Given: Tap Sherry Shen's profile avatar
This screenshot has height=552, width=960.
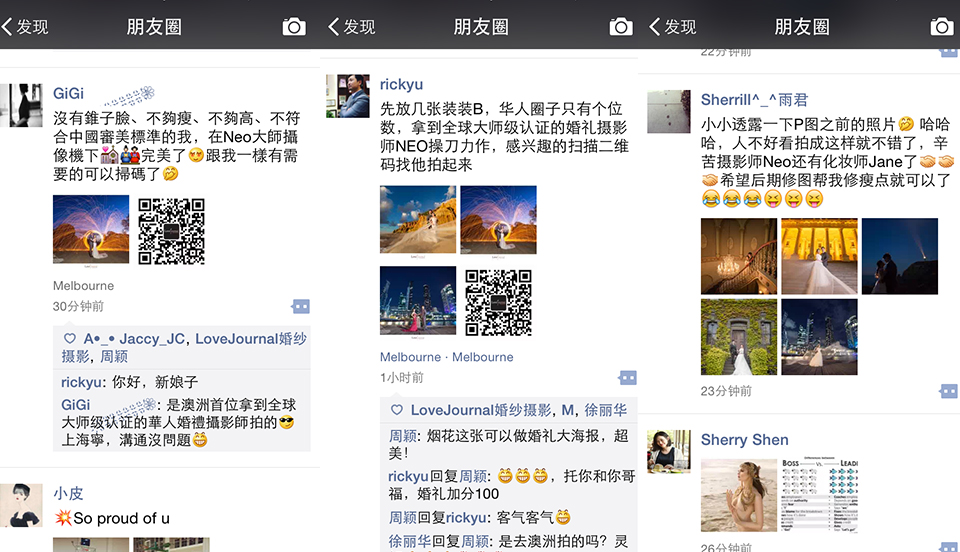Looking at the screenshot, I should 669,452.
